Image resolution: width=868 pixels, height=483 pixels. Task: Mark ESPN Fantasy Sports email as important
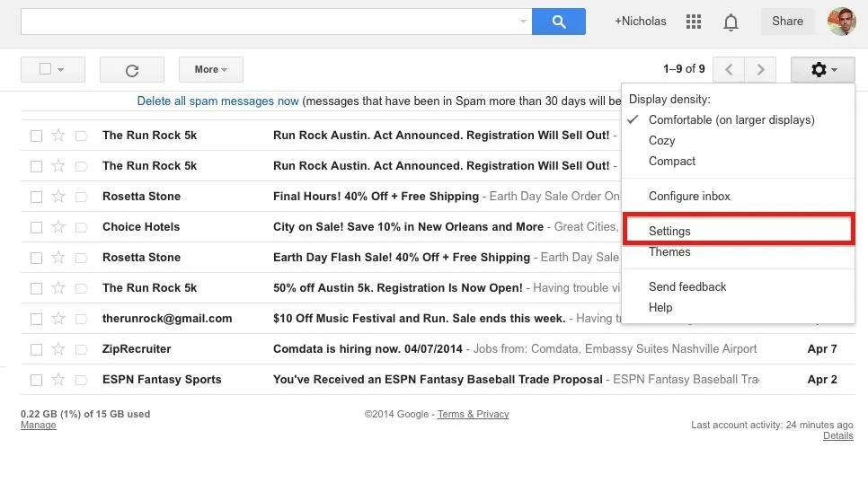tap(82, 380)
